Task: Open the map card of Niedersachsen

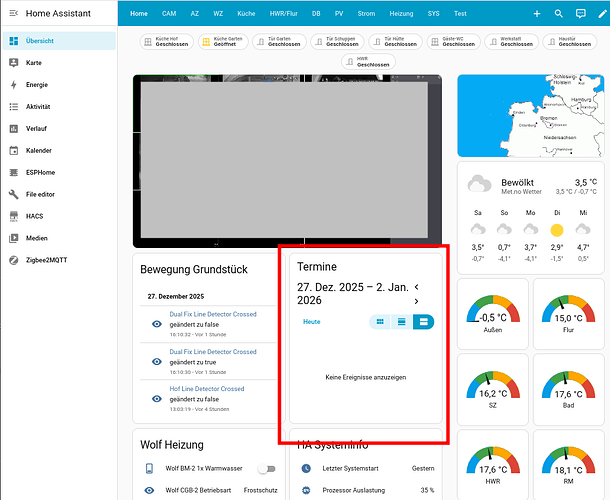Action: click(531, 116)
